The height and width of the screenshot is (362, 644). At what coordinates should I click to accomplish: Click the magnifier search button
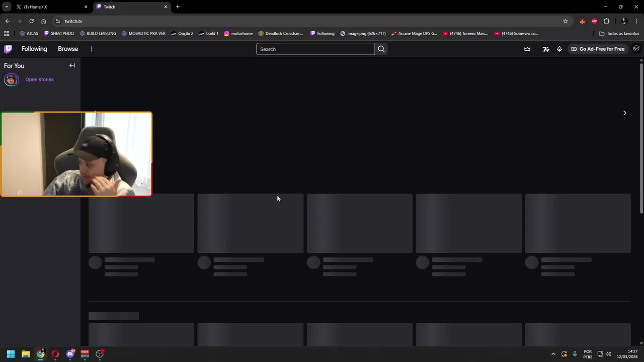[x=381, y=49]
